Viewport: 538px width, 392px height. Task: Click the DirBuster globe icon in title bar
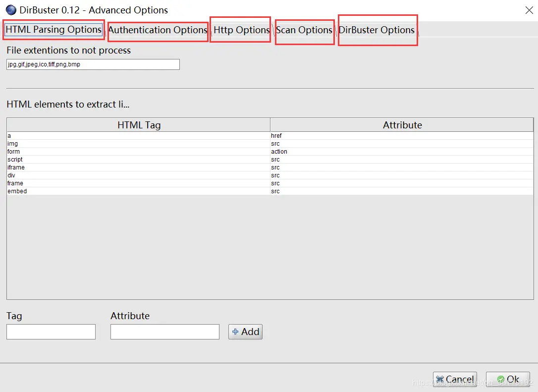click(11, 10)
